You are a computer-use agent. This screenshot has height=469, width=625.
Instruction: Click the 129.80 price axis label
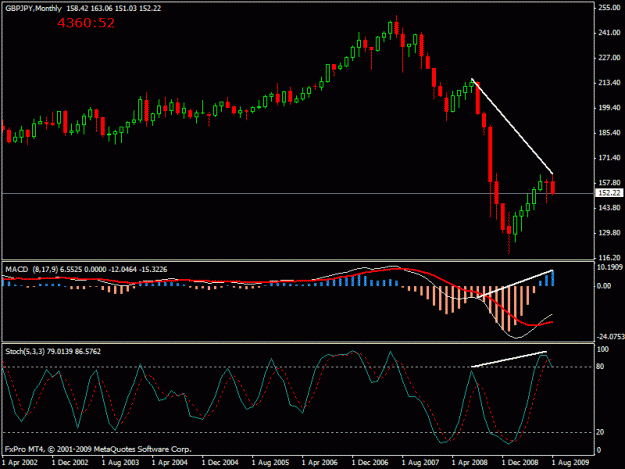pos(609,233)
